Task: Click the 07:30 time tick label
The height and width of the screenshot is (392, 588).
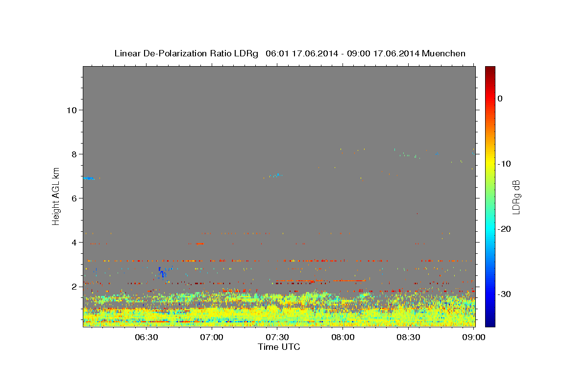Action: [x=277, y=338]
